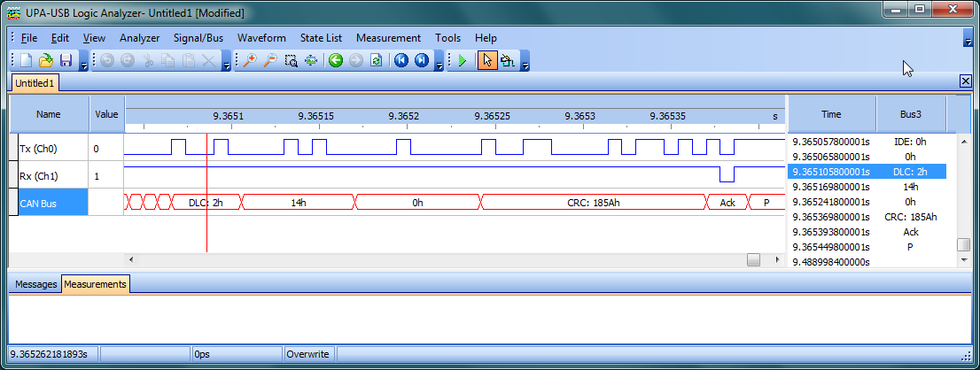Screen dimensions: 980x370
Task: Open the Analyzer menu
Action: click(x=139, y=38)
